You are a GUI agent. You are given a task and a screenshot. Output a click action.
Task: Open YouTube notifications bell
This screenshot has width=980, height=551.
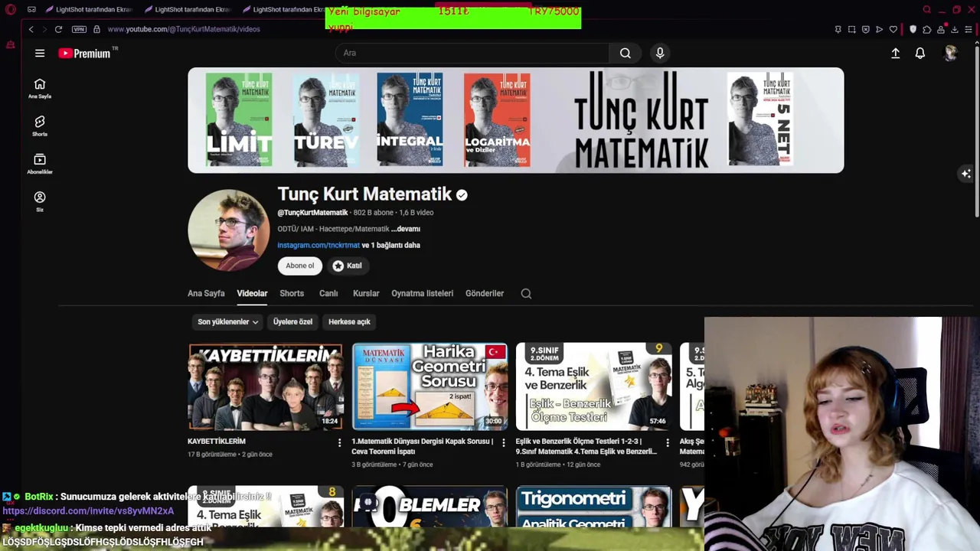pos(920,54)
